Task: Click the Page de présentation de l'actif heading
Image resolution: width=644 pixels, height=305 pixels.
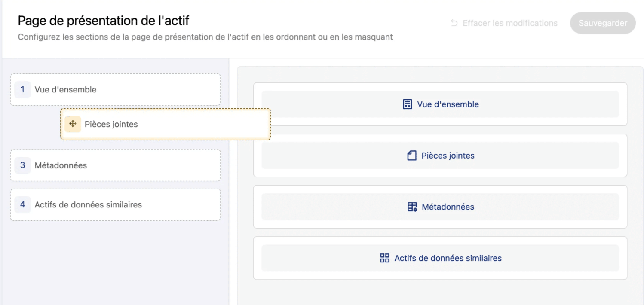Action: (103, 21)
